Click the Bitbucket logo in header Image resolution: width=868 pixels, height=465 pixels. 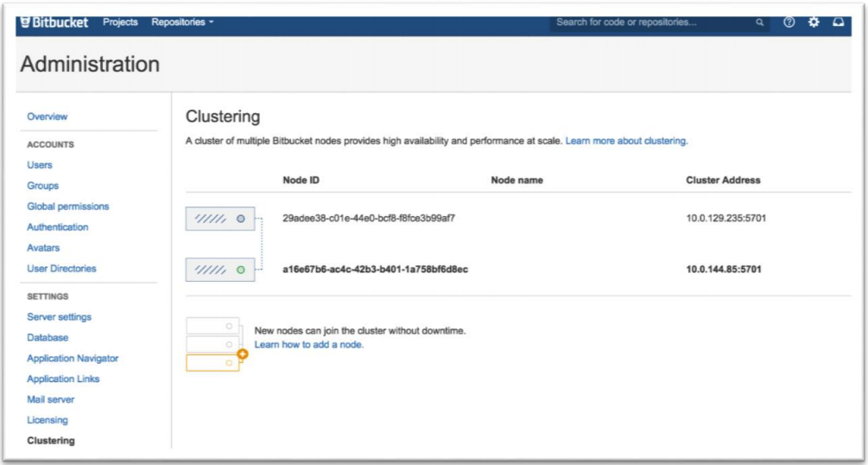pyautogui.click(x=54, y=22)
